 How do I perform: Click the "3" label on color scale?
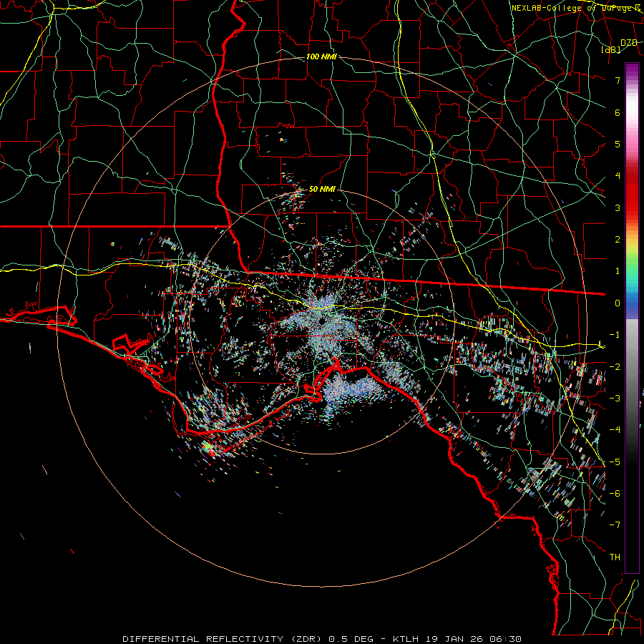(618, 208)
